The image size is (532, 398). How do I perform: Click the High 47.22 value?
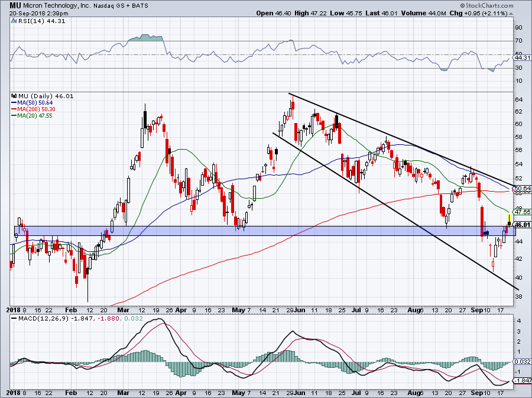tap(310, 13)
